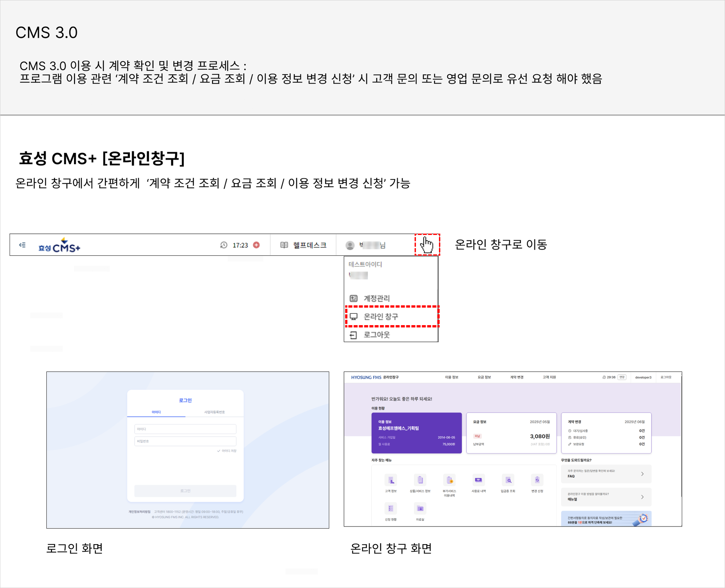Open the FAQ help card
Image resolution: width=725 pixels, height=588 pixels.
[606, 474]
